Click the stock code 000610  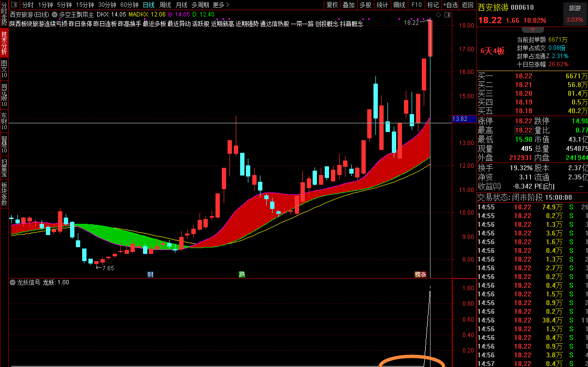click(522, 7)
